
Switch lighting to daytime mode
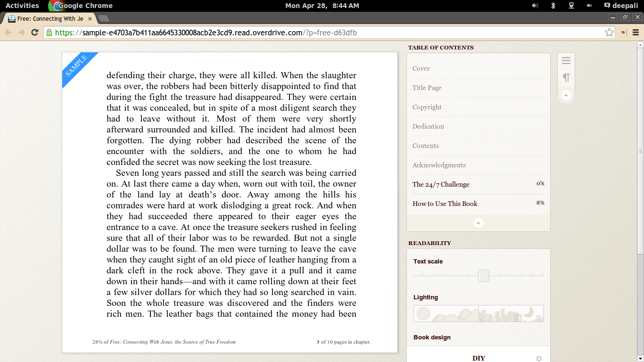[x=446, y=313]
